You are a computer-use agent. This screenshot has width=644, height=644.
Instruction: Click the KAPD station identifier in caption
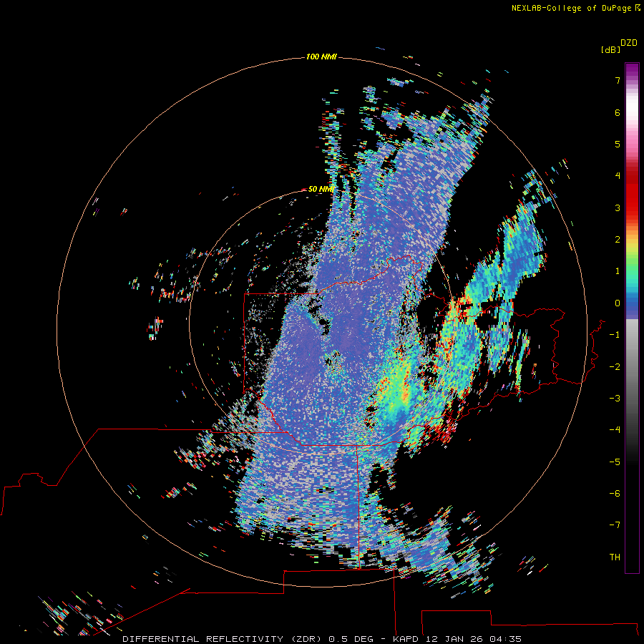point(406,639)
